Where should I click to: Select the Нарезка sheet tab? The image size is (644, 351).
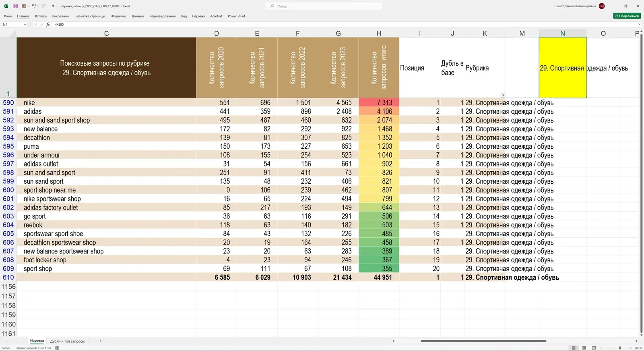click(x=37, y=341)
